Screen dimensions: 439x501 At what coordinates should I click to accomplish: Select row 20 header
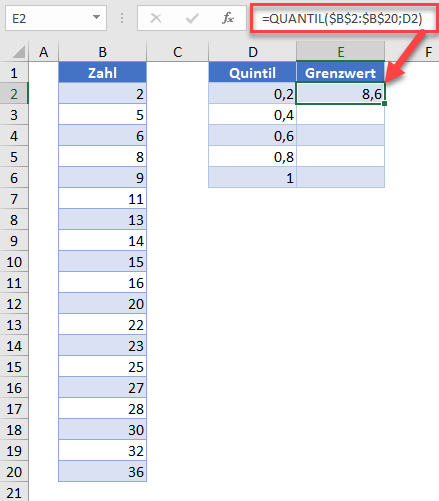[x=14, y=472]
